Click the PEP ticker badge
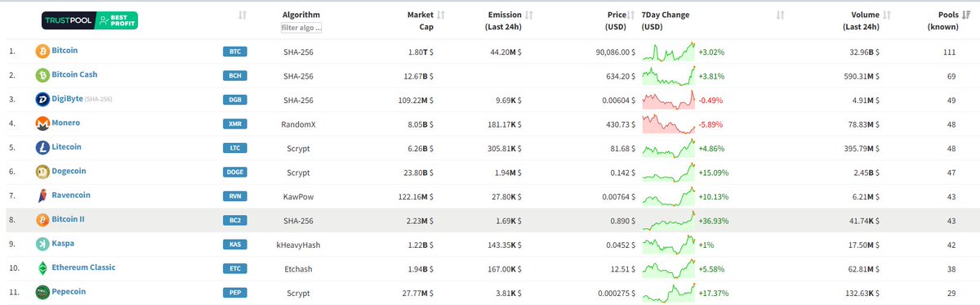The image size is (980, 305). tap(234, 292)
